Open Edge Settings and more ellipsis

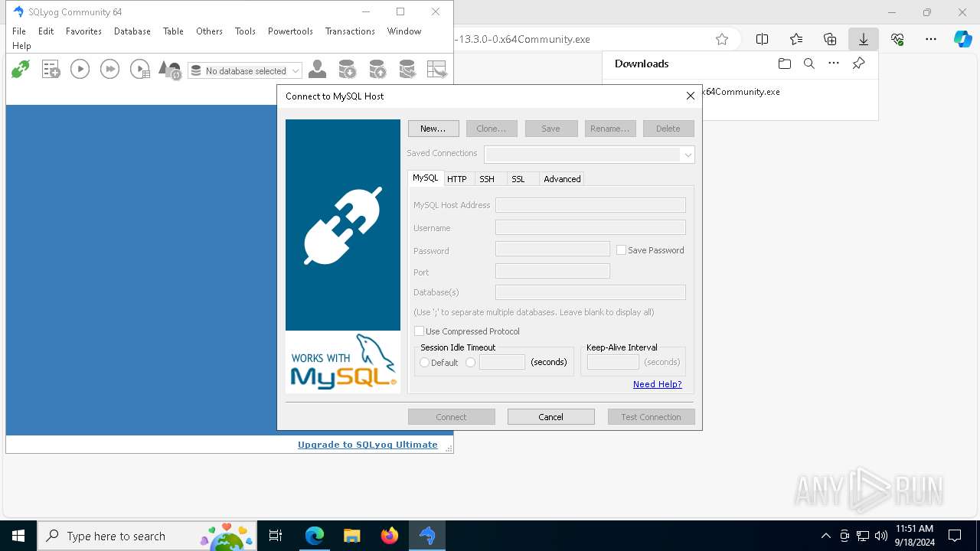coord(931,39)
